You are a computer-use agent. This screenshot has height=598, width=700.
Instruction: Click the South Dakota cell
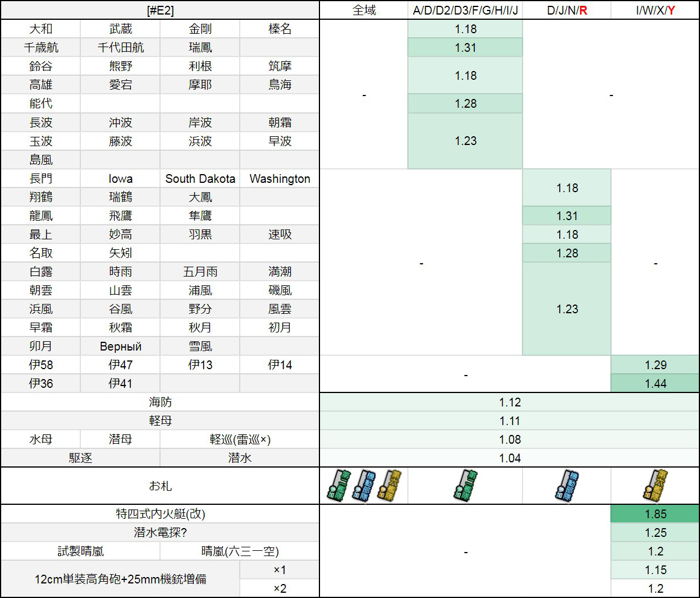(200, 179)
